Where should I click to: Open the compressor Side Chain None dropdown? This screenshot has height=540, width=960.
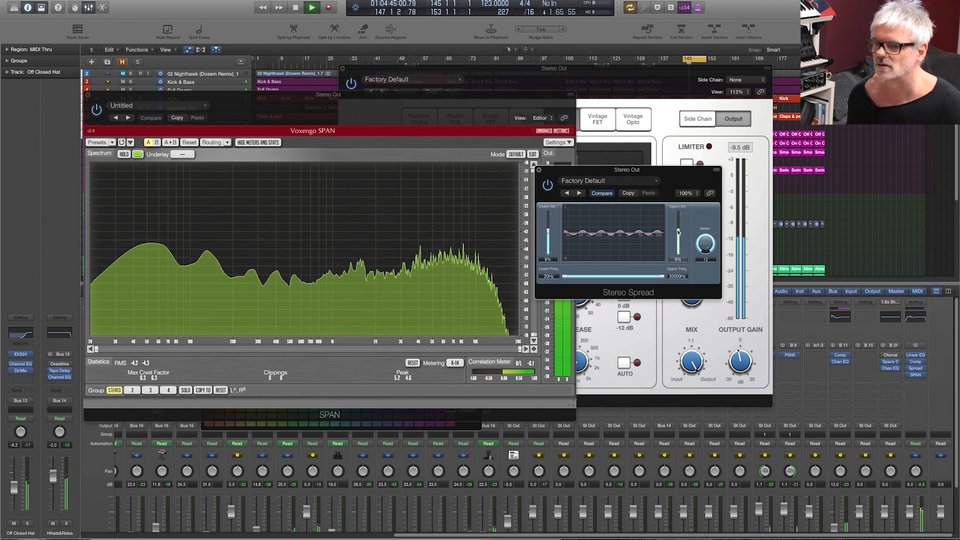click(x=746, y=80)
